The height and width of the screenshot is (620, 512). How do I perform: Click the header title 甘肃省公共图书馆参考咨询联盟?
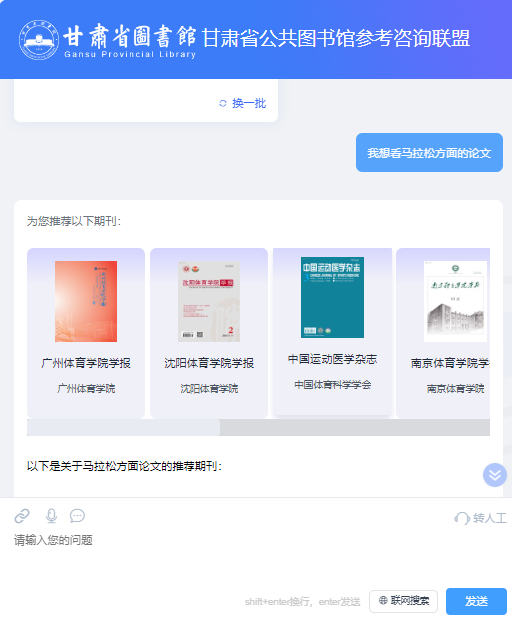tap(336, 38)
